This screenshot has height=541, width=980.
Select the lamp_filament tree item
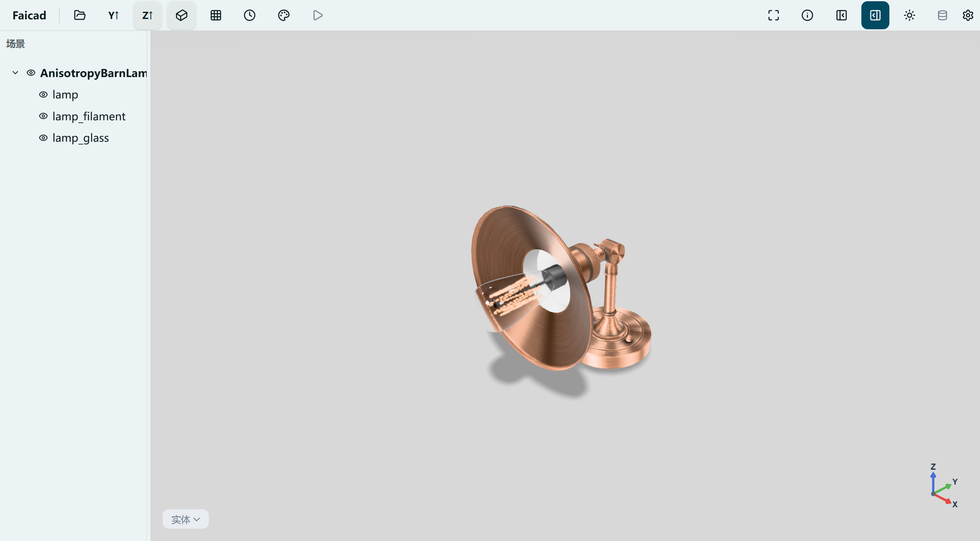tap(89, 117)
